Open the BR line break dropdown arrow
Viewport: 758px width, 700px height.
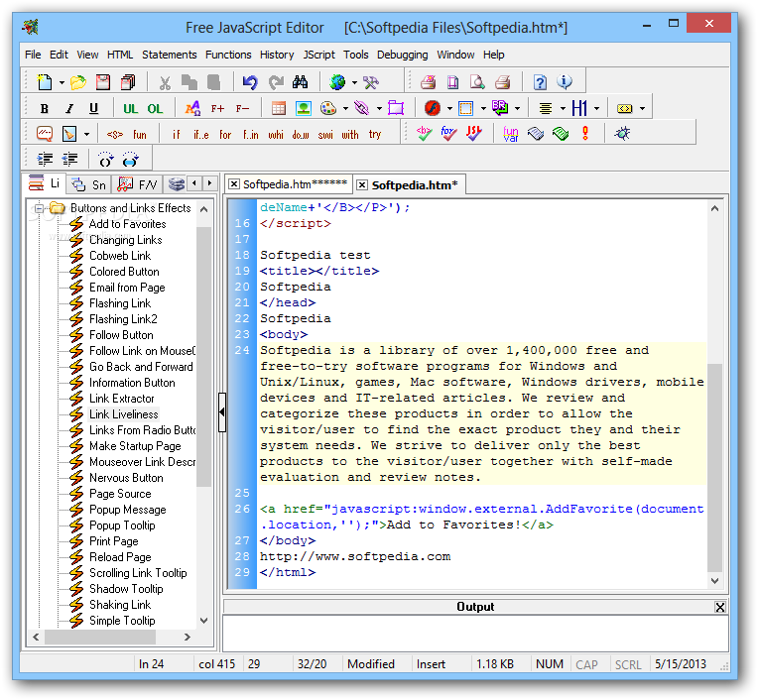(517, 109)
